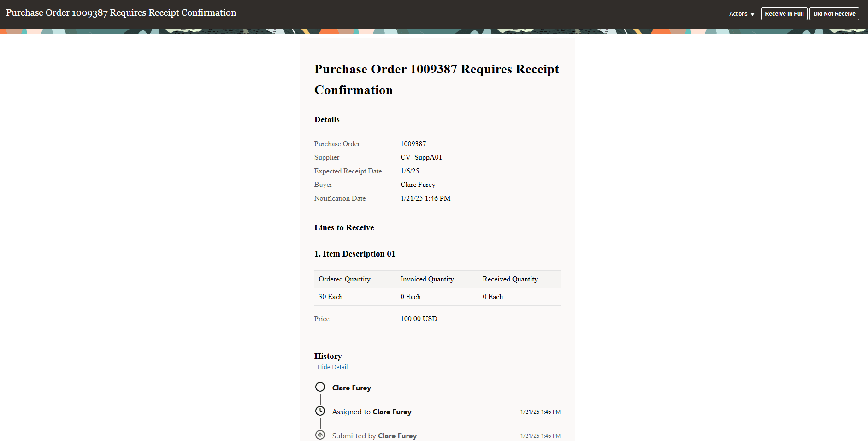Image resolution: width=868 pixels, height=448 pixels.
Task: Click the Item Description 01 heading
Action: tap(354, 254)
